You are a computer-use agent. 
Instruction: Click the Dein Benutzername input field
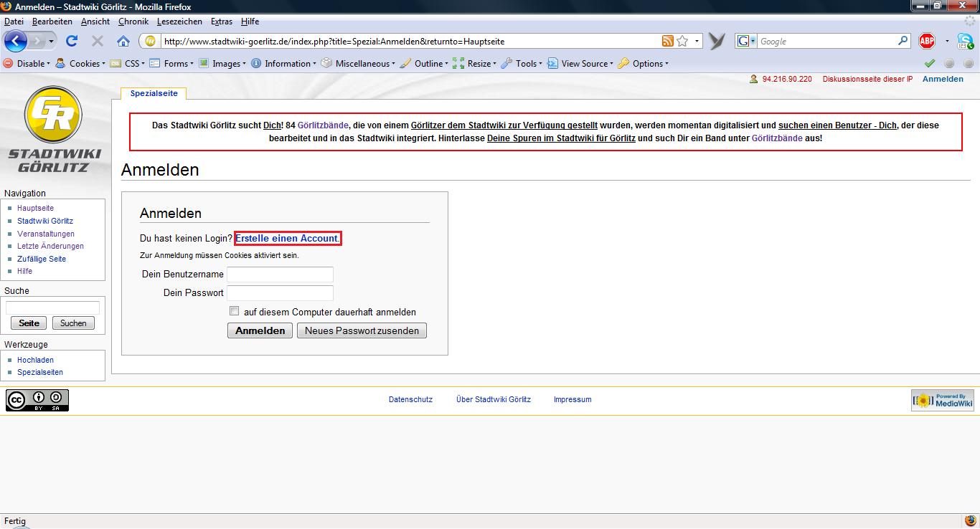point(280,275)
